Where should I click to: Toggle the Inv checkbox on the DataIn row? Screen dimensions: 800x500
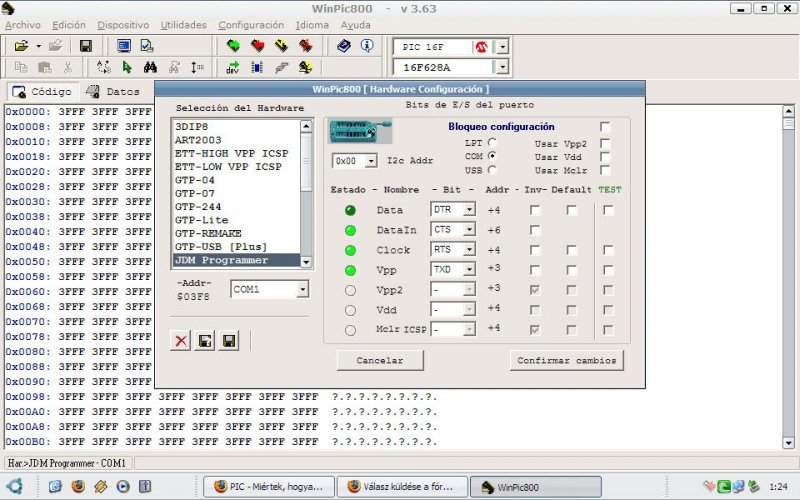pyautogui.click(x=535, y=230)
